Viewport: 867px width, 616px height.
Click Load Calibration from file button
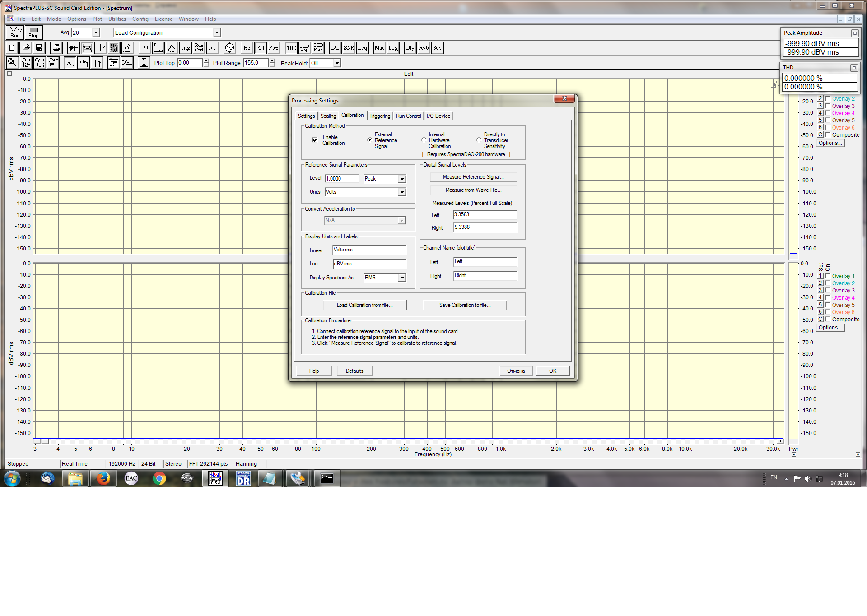coord(364,305)
